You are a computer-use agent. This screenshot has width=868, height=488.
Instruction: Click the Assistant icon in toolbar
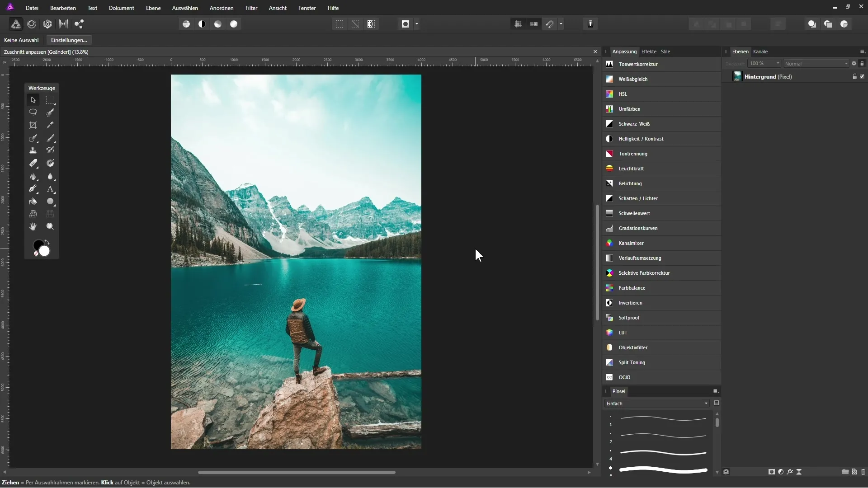(590, 24)
